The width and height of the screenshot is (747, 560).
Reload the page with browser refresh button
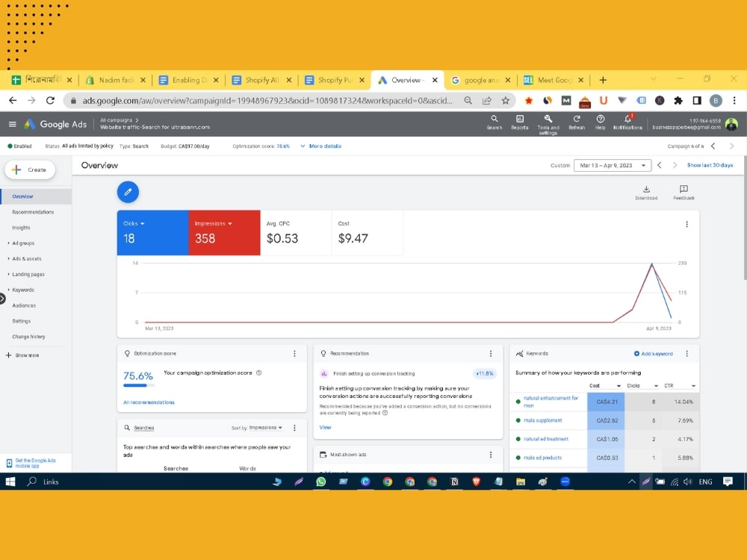[x=50, y=101]
